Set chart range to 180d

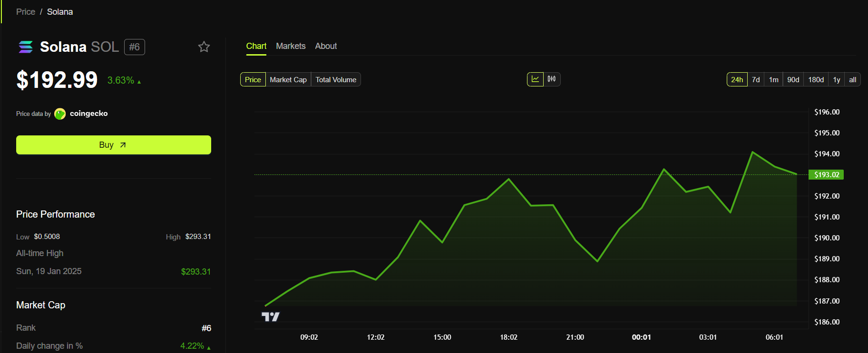(x=816, y=79)
